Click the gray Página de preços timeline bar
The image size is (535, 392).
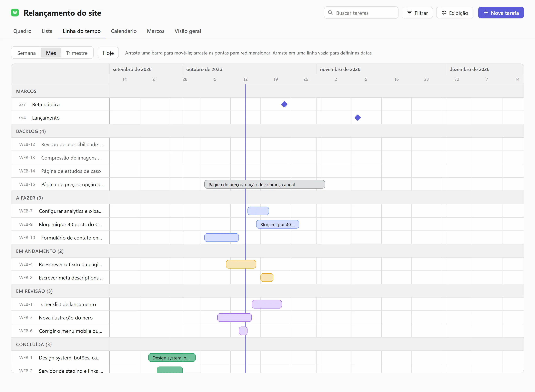(265, 184)
